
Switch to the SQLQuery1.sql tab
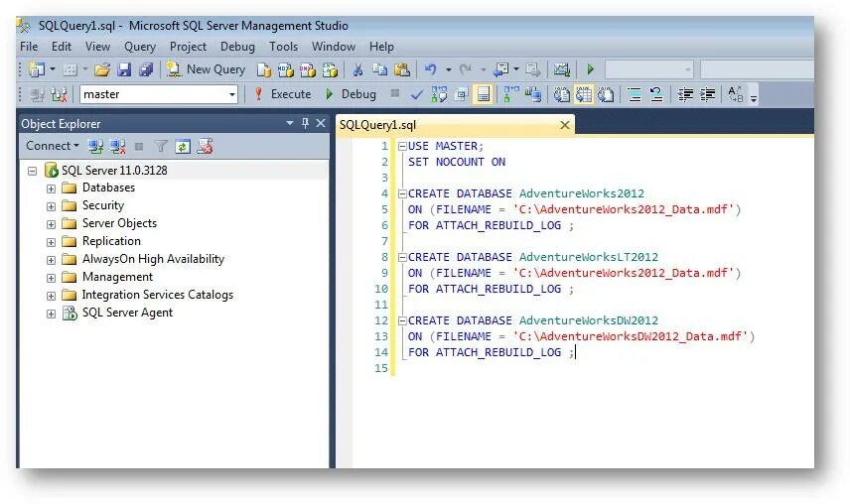(378, 125)
